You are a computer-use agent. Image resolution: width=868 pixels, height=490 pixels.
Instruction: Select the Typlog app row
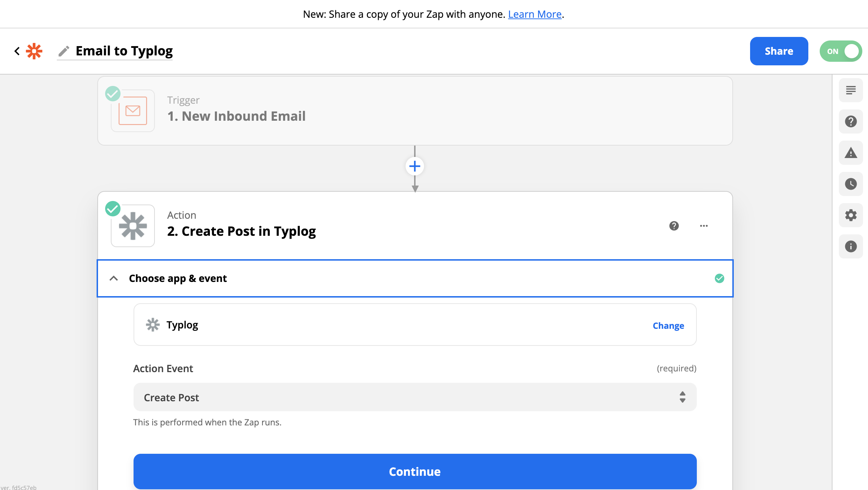415,325
